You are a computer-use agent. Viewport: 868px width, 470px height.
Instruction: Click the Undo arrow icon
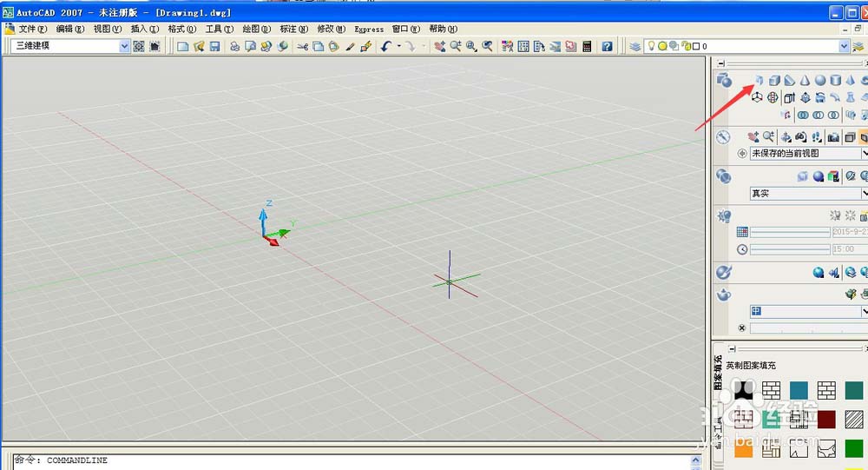pyautogui.click(x=386, y=47)
